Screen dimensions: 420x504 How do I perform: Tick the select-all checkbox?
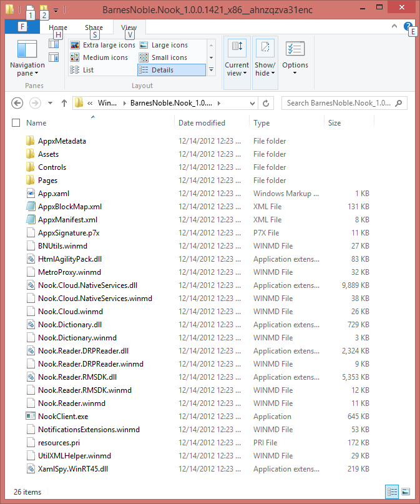point(16,123)
